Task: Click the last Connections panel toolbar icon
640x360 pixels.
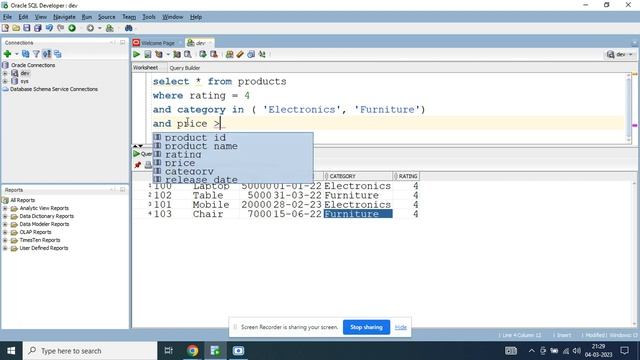Action: (58, 54)
